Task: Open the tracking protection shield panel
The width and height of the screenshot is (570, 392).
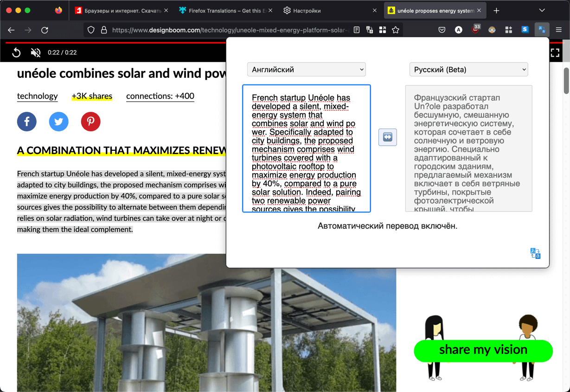Action: [91, 30]
